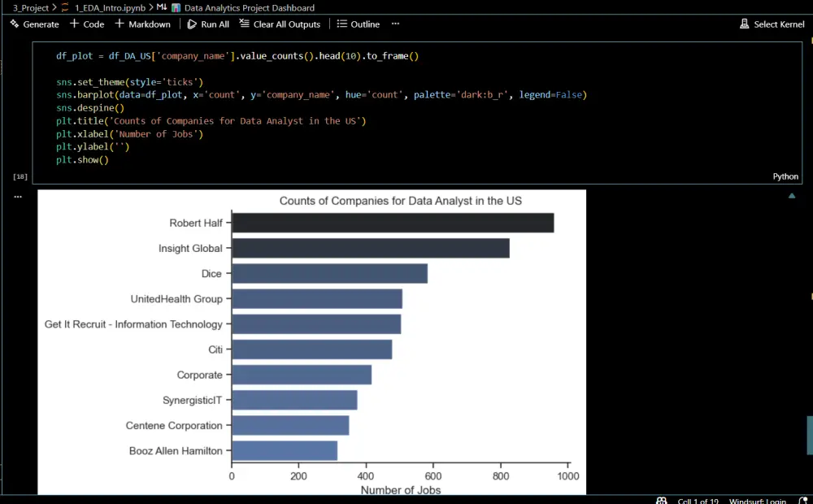The image size is (813, 504).
Task: Insert a new Code cell
Action: 86,24
